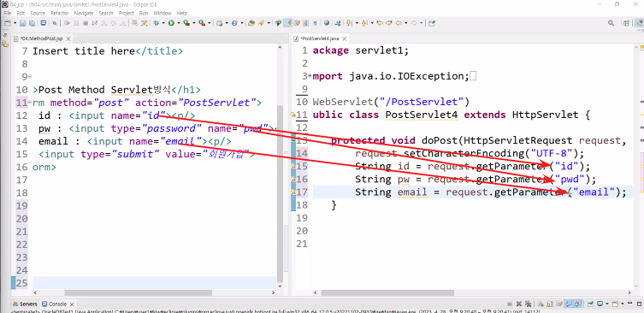Click the Open Task flashlight icon
644x313 pixels.
click(261, 23)
